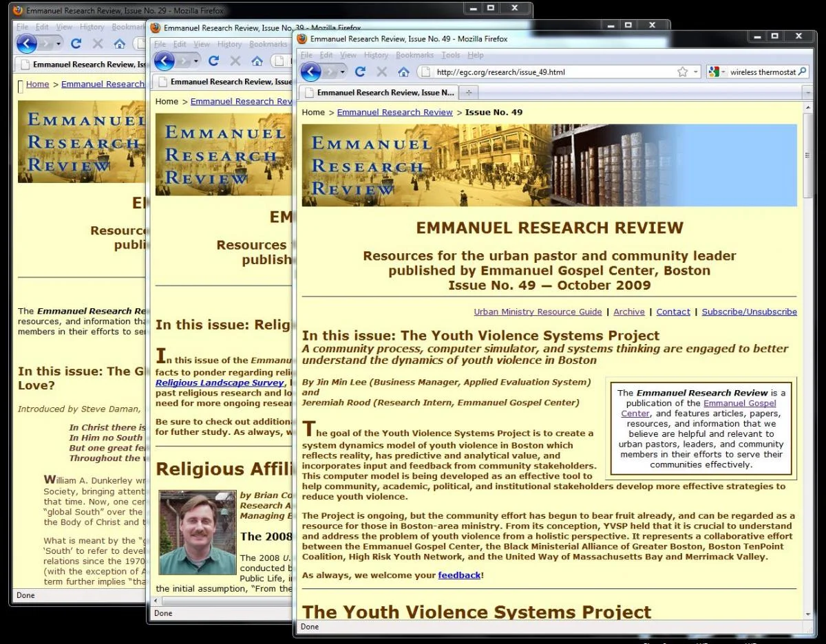
Task: Click search magnifier beside wireless thermostat
Action: 803,72
